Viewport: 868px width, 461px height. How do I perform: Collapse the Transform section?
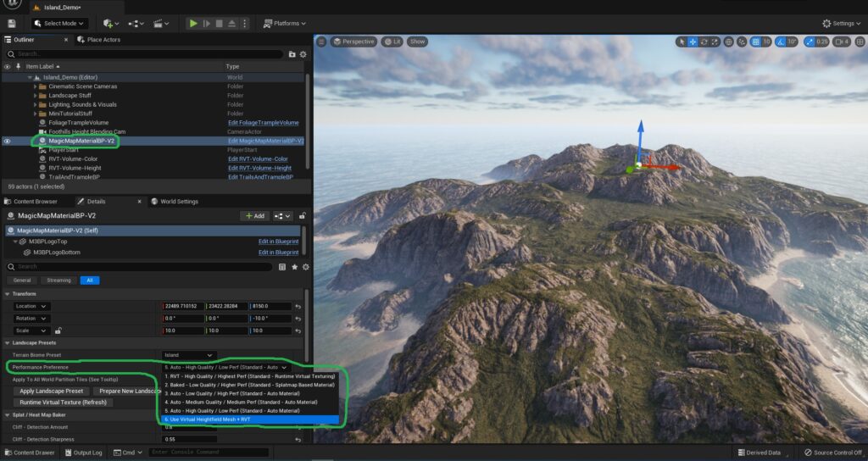(7, 294)
